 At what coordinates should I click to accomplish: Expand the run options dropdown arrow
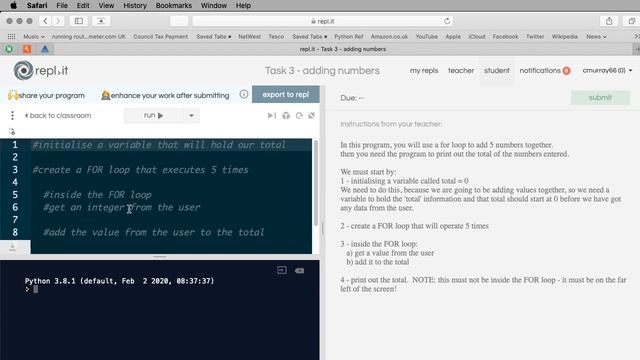[191, 116]
